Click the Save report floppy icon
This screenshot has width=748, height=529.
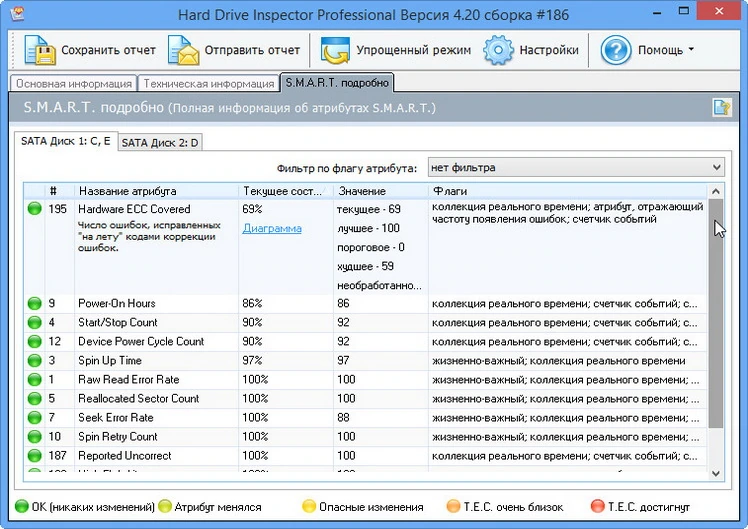[x=39, y=50]
